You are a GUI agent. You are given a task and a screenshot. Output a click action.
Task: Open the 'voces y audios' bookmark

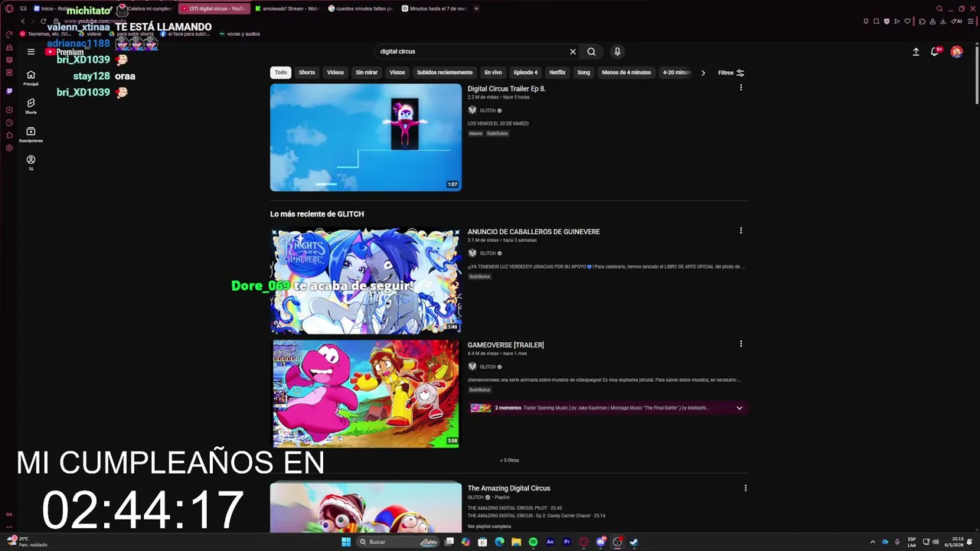tap(239, 34)
